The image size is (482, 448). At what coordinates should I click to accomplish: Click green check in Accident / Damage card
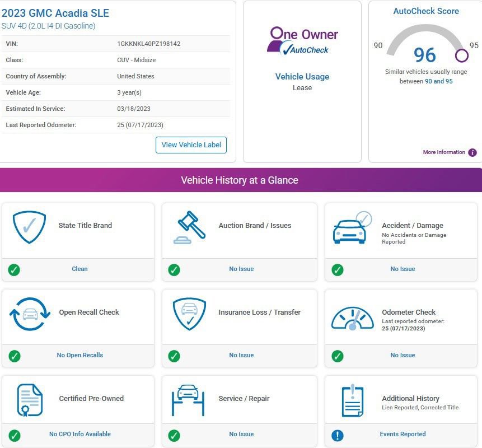pos(338,270)
